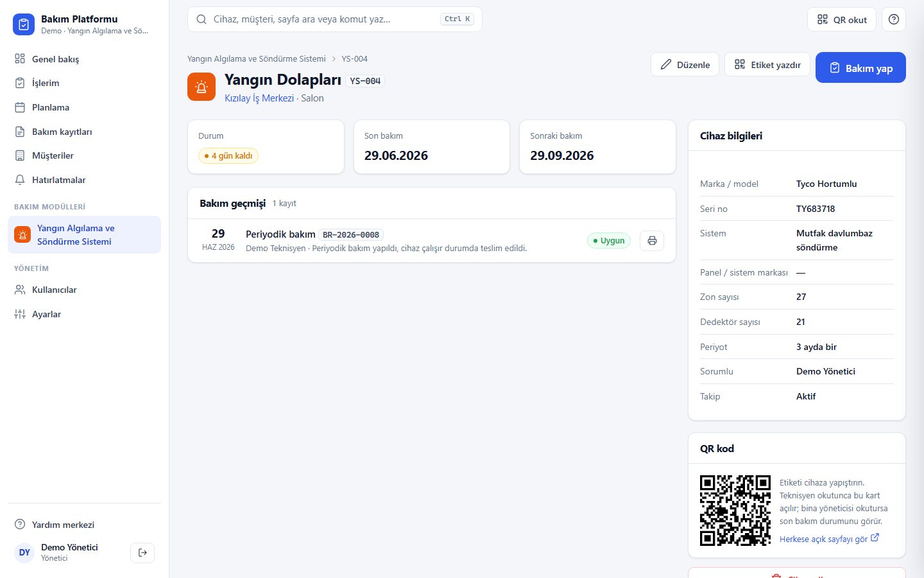Screen dimensions: 924x578
Task: Click the Ctrl K shortcut badge
Action: (458, 19)
